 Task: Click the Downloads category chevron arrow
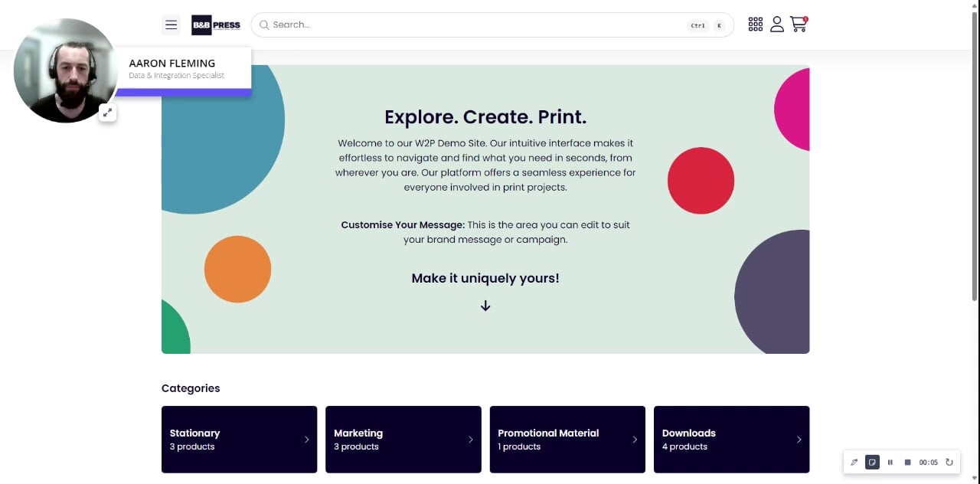[799, 440]
